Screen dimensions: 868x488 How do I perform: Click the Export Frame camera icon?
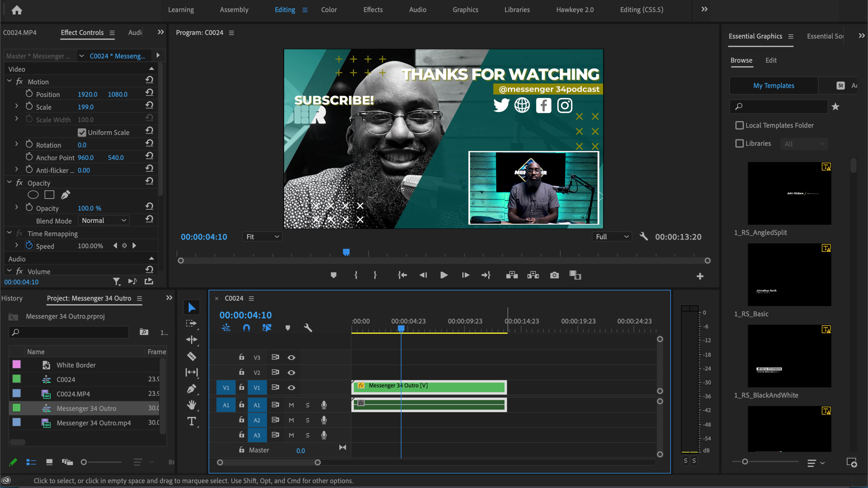point(554,275)
